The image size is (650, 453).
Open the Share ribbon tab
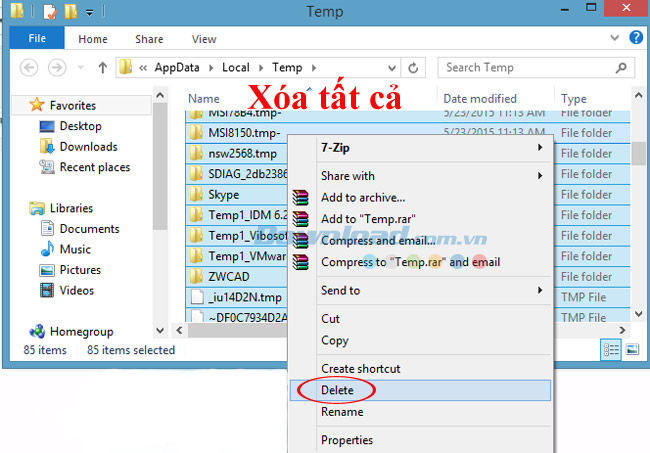[x=149, y=39]
